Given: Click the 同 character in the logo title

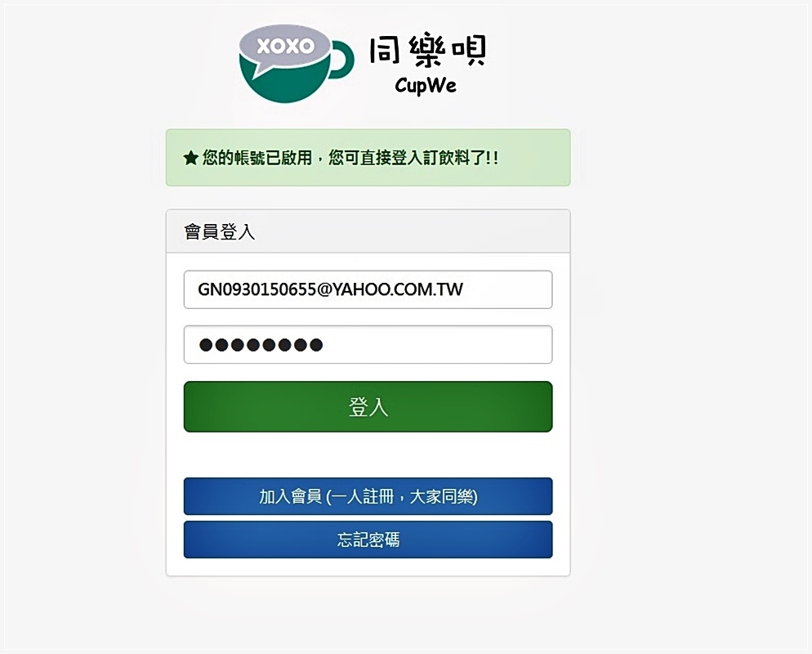Looking at the screenshot, I should [x=385, y=50].
